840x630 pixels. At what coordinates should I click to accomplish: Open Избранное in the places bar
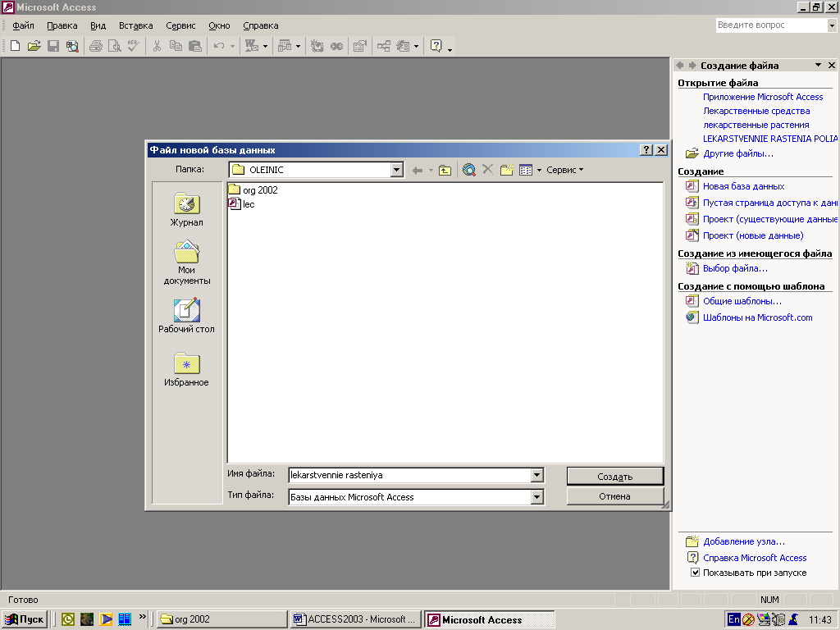tap(186, 370)
